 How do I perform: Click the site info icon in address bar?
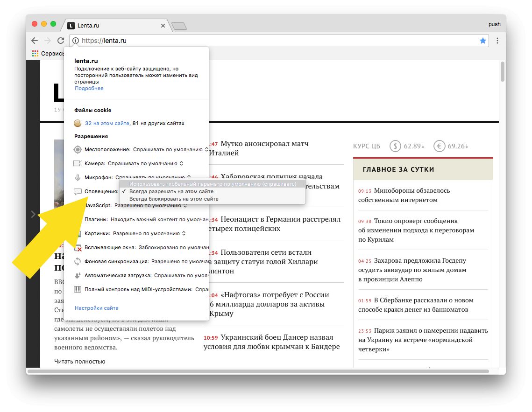click(76, 41)
